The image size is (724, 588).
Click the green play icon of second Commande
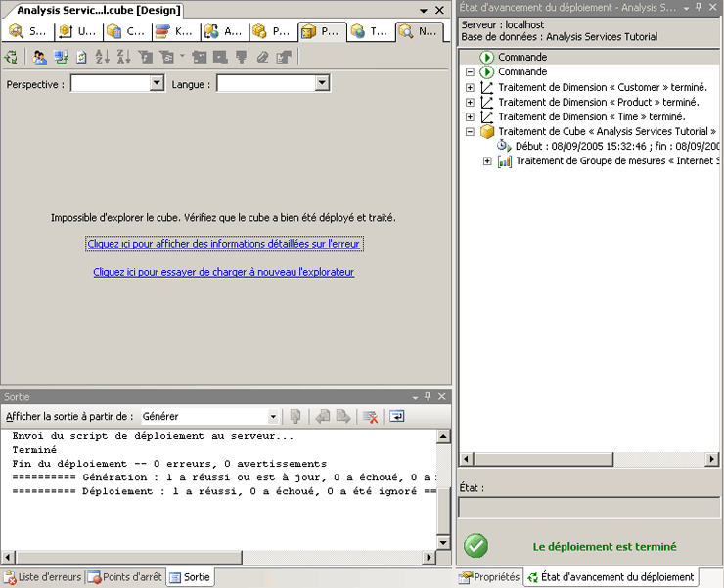[487, 72]
